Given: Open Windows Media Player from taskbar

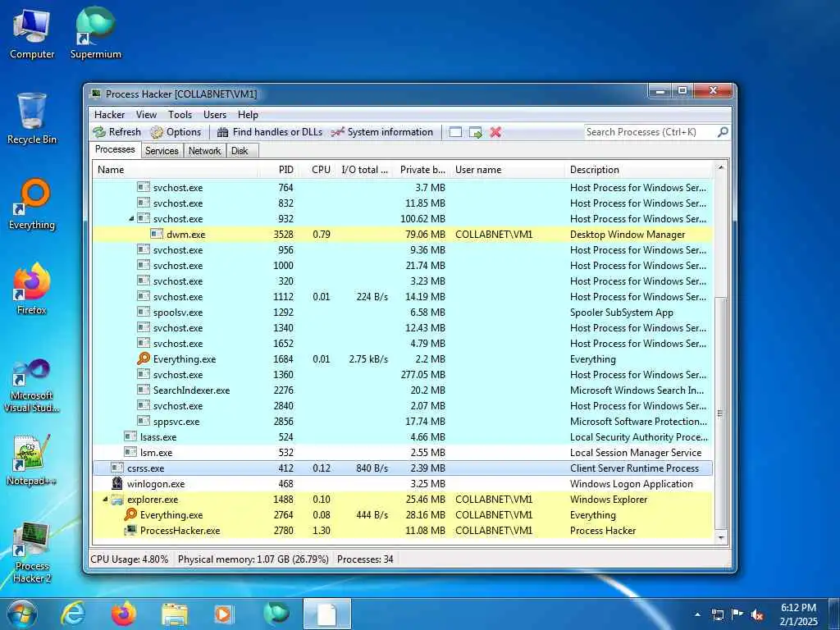Looking at the screenshot, I should click(224, 614).
